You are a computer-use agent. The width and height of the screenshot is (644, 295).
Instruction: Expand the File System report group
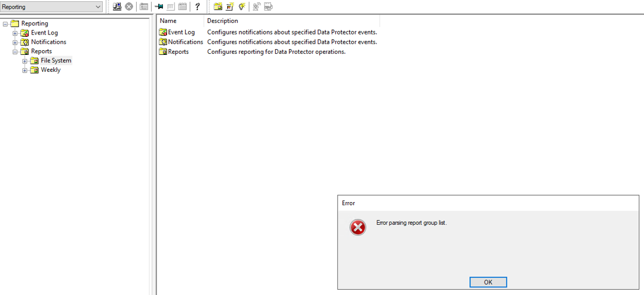coord(25,61)
